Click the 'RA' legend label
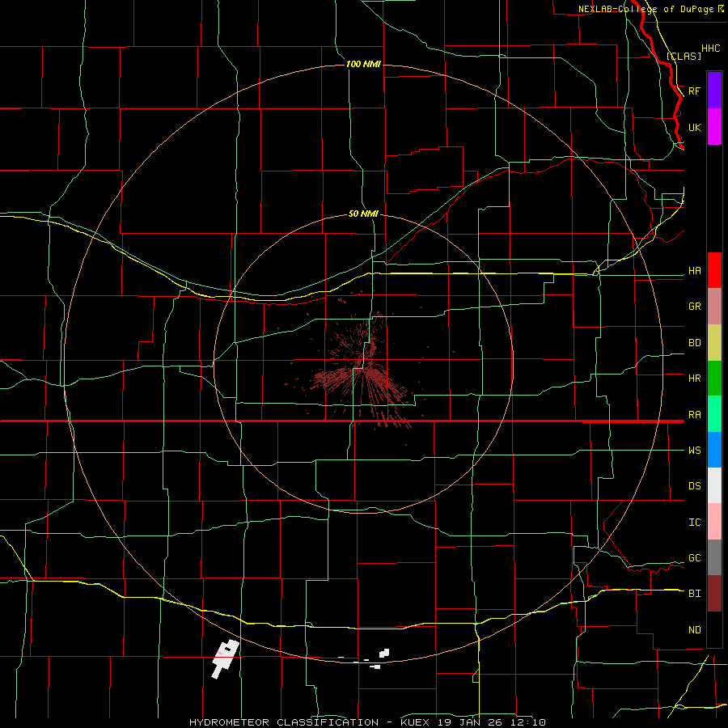The width and height of the screenshot is (728, 728). pyautogui.click(x=694, y=415)
